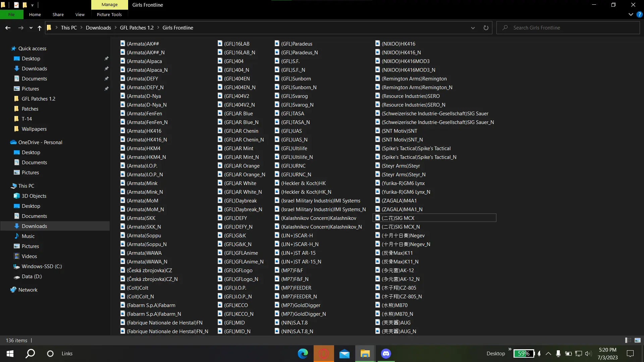Open Discord from the taskbar

(x=386, y=354)
